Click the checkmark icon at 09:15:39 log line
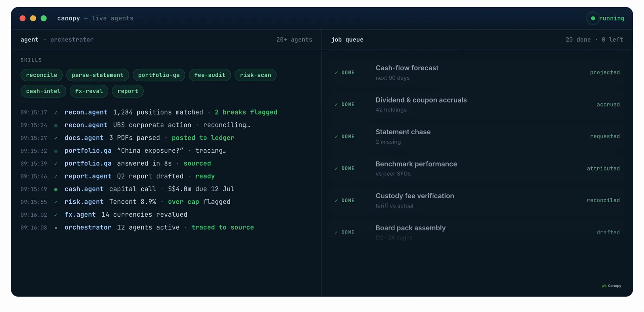The height and width of the screenshot is (312, 644). tap(56, 164)
